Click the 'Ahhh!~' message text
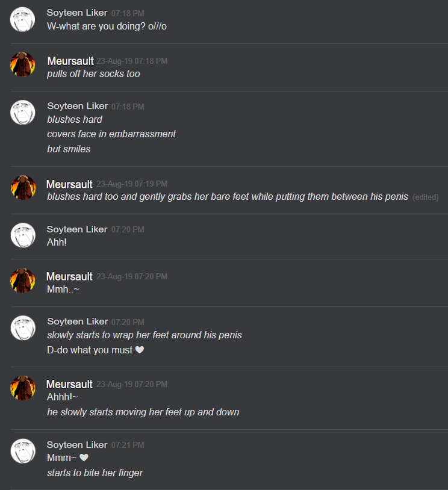This screenshot has height=490, width=448. [62, 397]
